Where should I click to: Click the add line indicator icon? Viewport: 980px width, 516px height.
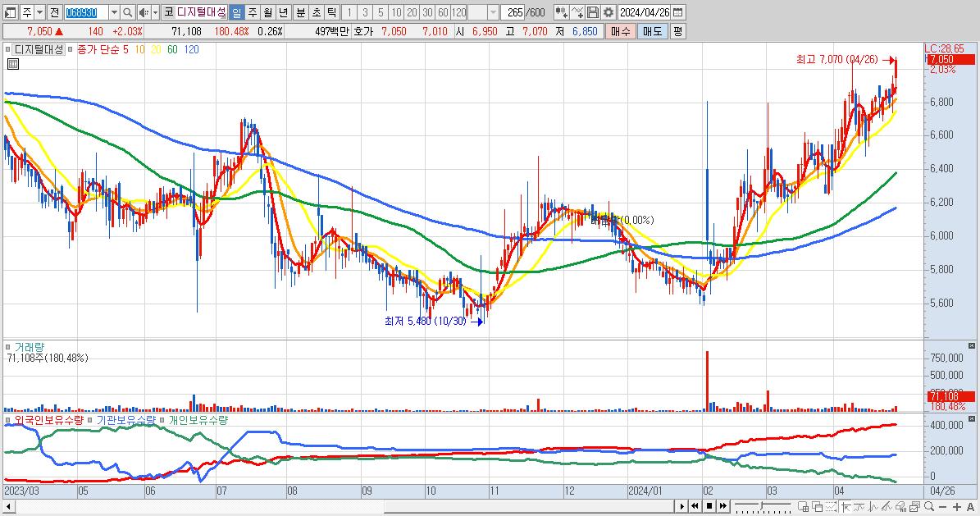point(577,12)
